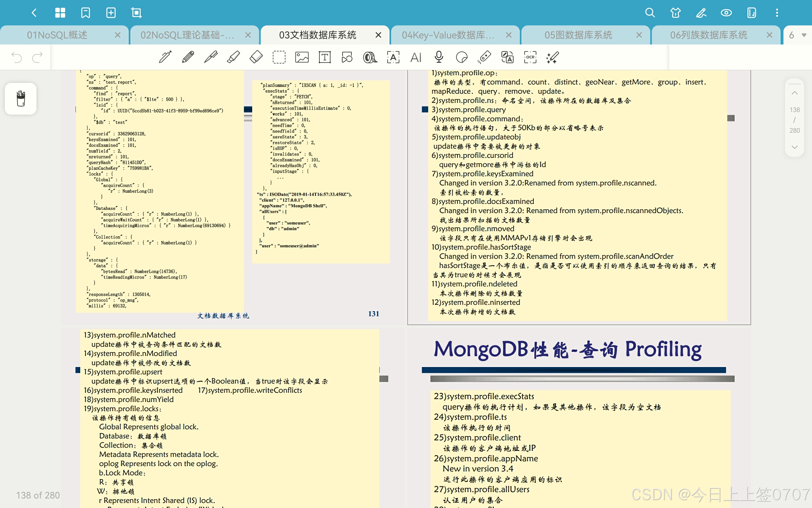Select the highlighter tool
The width and height of the screenshot is (812, 508).
click(233, 57)
